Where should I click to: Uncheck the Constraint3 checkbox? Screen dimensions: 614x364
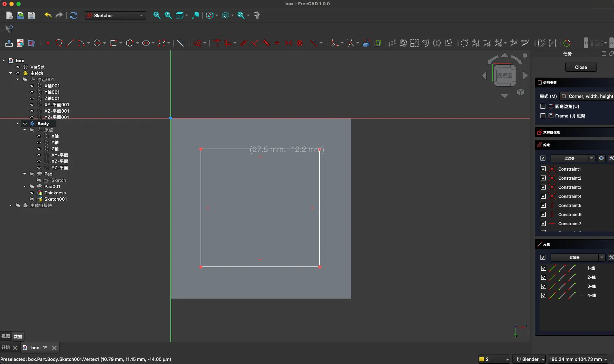coord(543,187)
